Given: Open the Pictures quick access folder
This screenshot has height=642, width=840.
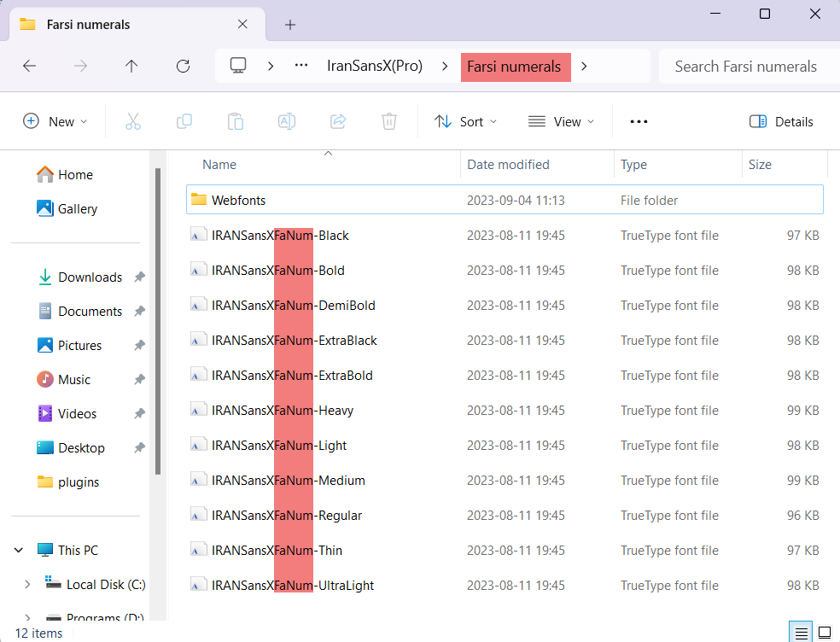Looking at the screenshot, I should 69,346.
